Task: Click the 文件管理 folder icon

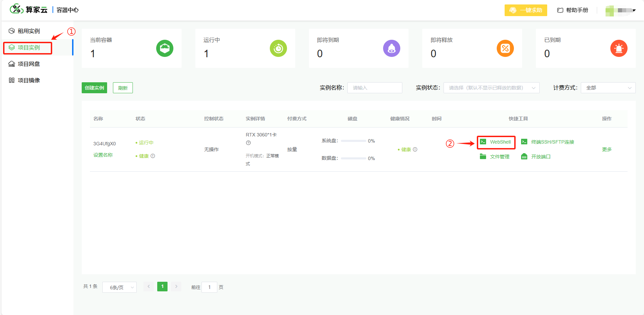Action: (x=483, y=156)
